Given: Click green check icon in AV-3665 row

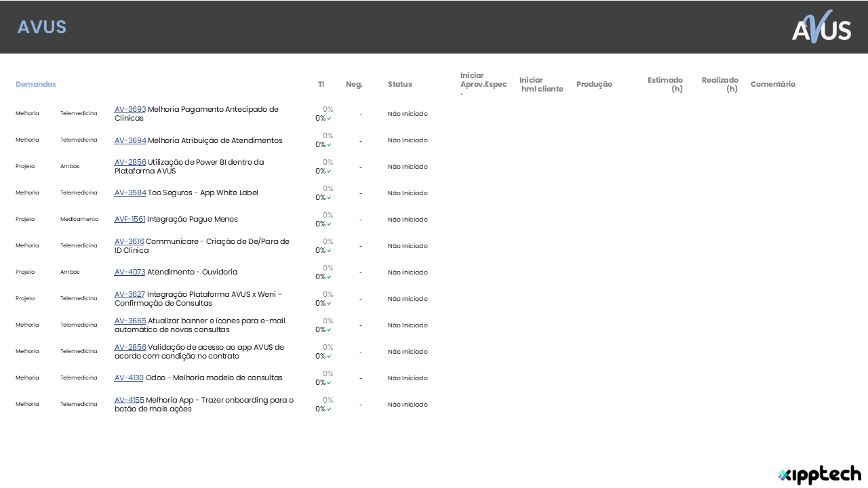Looking at the screenshot, I should (x=329, y=330).
